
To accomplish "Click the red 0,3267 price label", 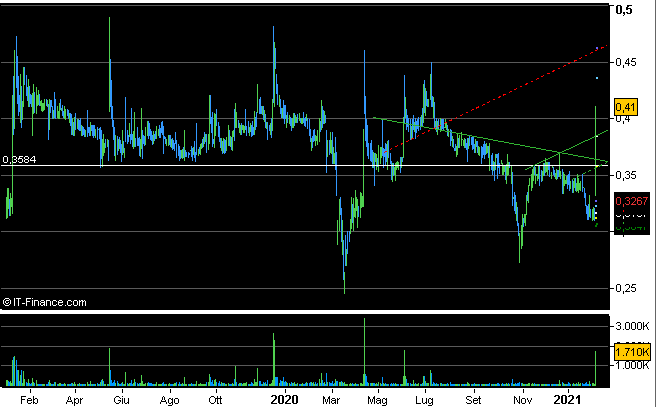I will tap(628, 201).
